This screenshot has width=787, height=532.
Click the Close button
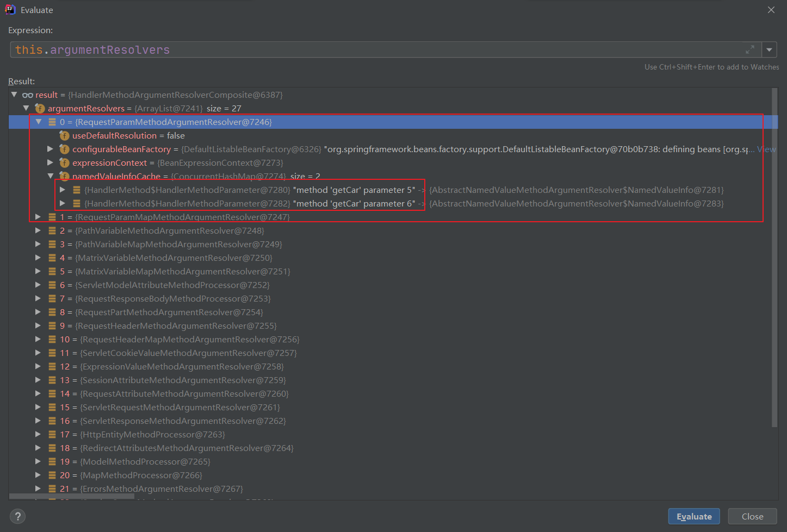tap(752, 516)
